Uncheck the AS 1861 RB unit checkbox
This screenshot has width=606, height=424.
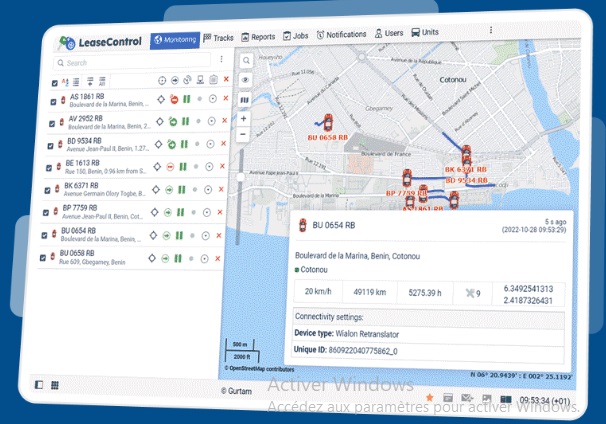click(x=54, y=99)
